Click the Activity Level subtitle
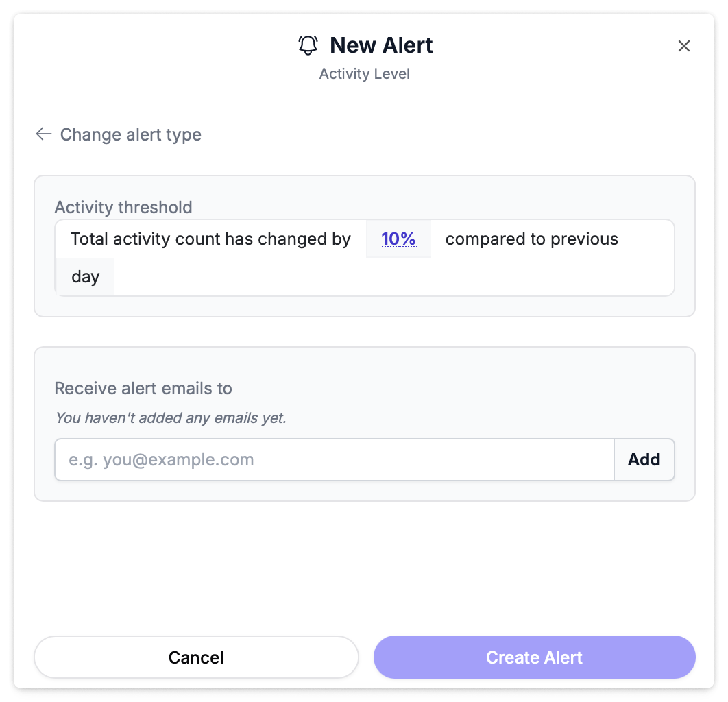 [x=364, y=74]
